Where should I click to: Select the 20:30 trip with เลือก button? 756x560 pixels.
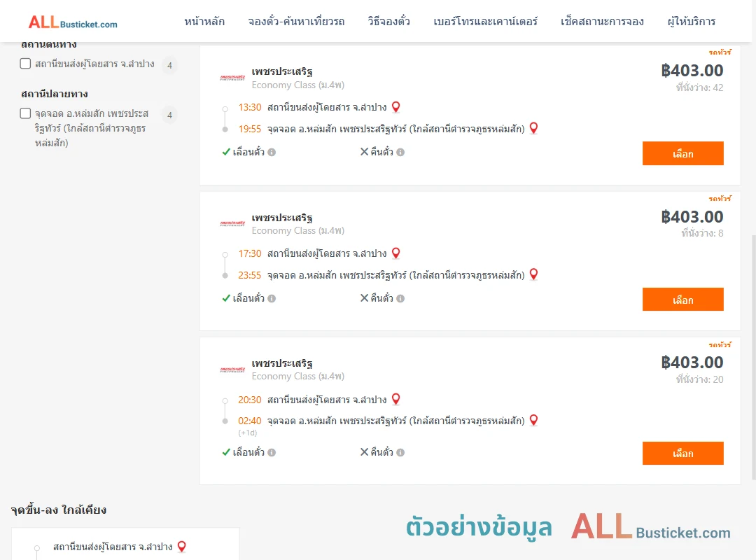[682, 454]
